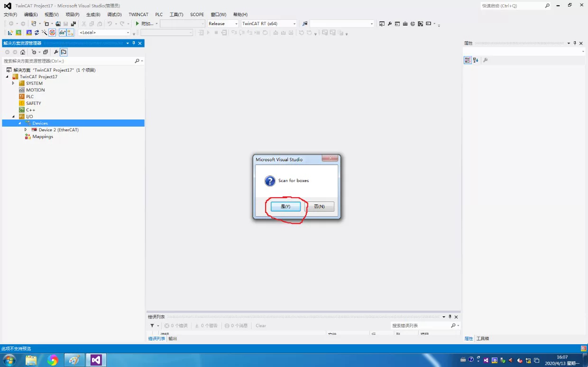
Task: Toggle the Show Online Data glasses button
Action: tap(63, 33)
